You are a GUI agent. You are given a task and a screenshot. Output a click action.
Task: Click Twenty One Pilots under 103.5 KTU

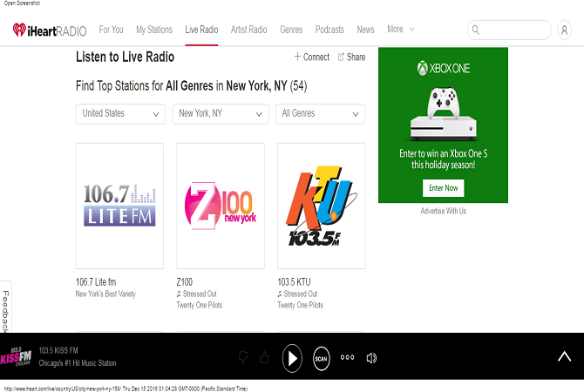(x=300, y=305)
